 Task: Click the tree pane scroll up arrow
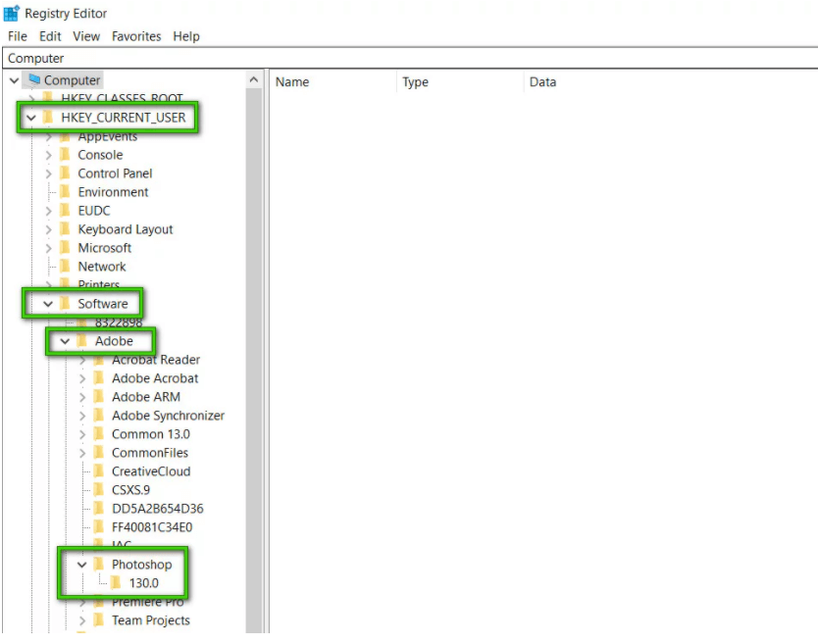point(254,79)
